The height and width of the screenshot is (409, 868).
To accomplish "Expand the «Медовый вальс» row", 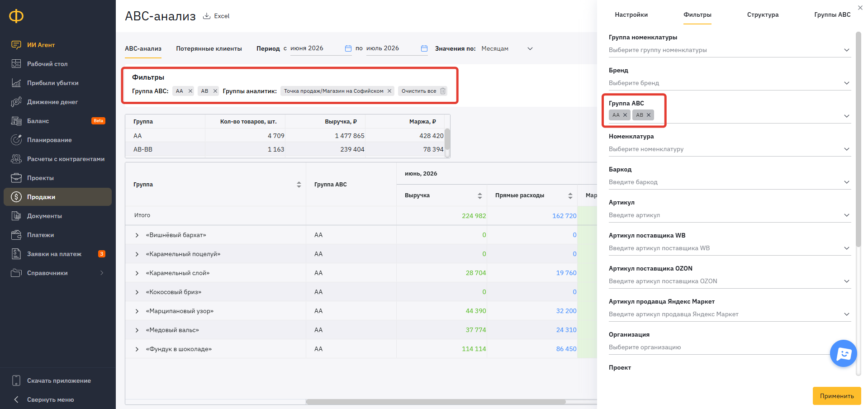I will 137,330.
